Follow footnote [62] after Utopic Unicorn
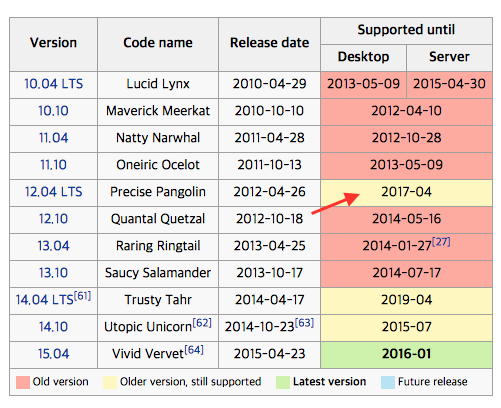 [x=202, y=323]
